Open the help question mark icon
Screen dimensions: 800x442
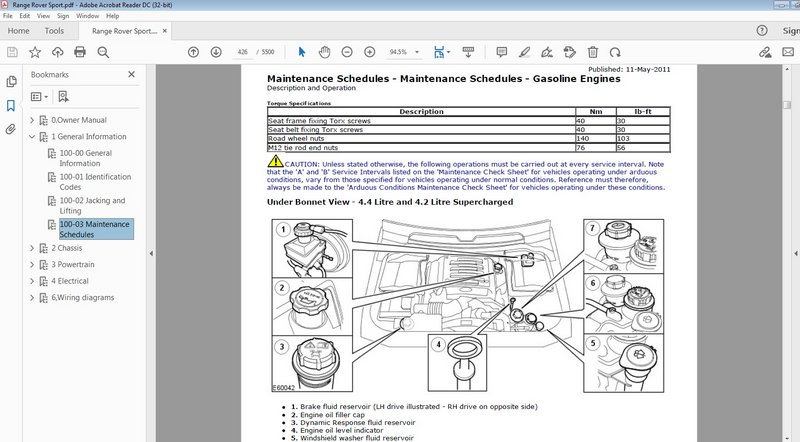pos(762,31)
